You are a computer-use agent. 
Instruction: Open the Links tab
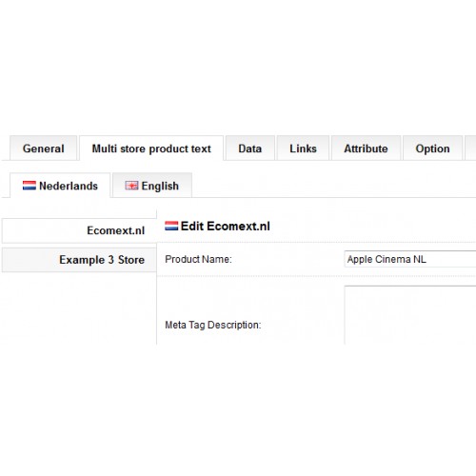pos(303,149)
